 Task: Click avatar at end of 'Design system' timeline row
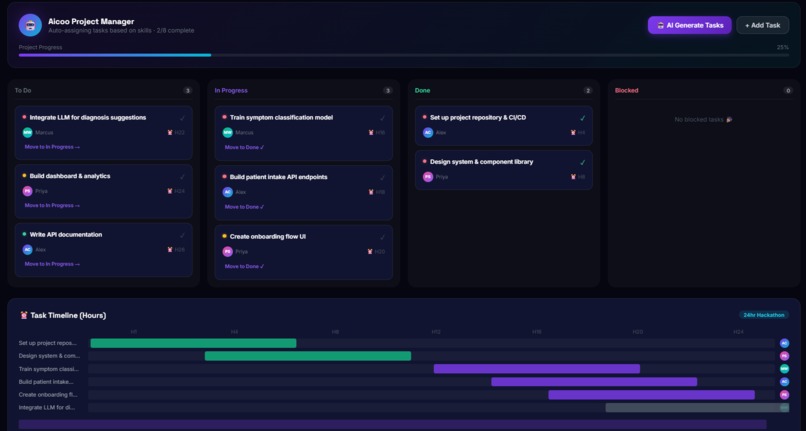pos(784,356)
